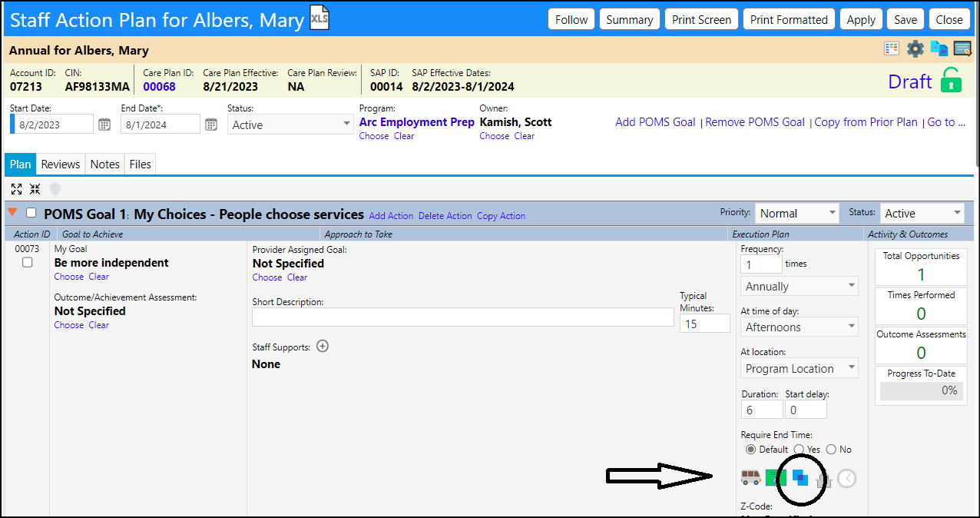Open the form edit icon with pencil
Viewport: 980px width, 518px height.
point(962,49)
